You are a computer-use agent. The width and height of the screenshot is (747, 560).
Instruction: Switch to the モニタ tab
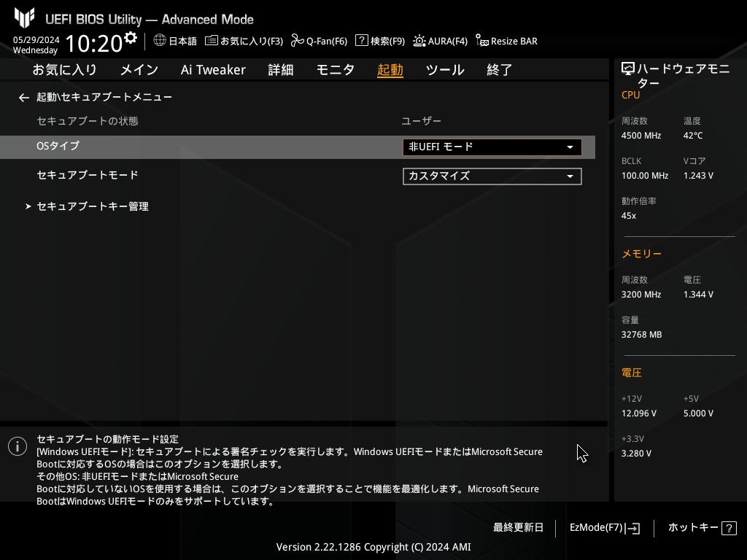336,70
